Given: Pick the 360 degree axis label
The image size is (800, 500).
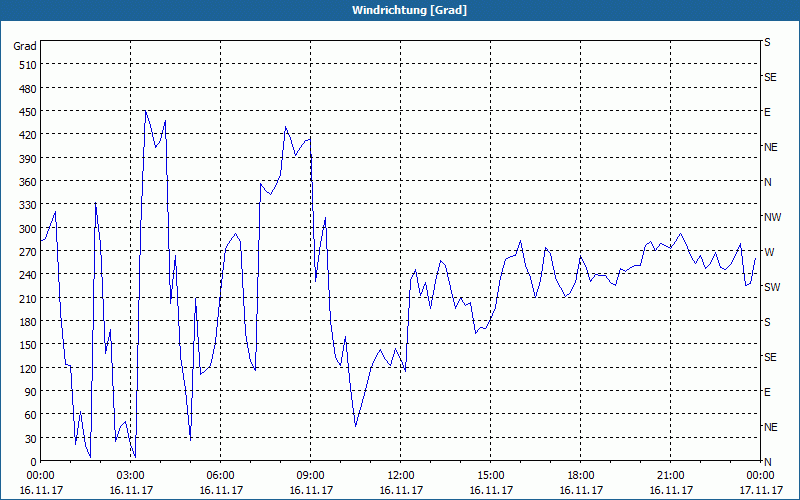Looking at the screenshot, I should click(x=28, y=182).
